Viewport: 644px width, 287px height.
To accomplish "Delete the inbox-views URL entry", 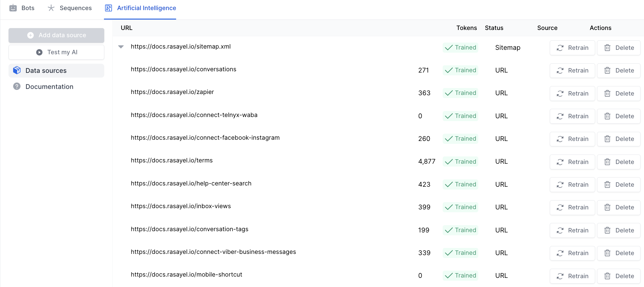I will (x=618, y=208).
